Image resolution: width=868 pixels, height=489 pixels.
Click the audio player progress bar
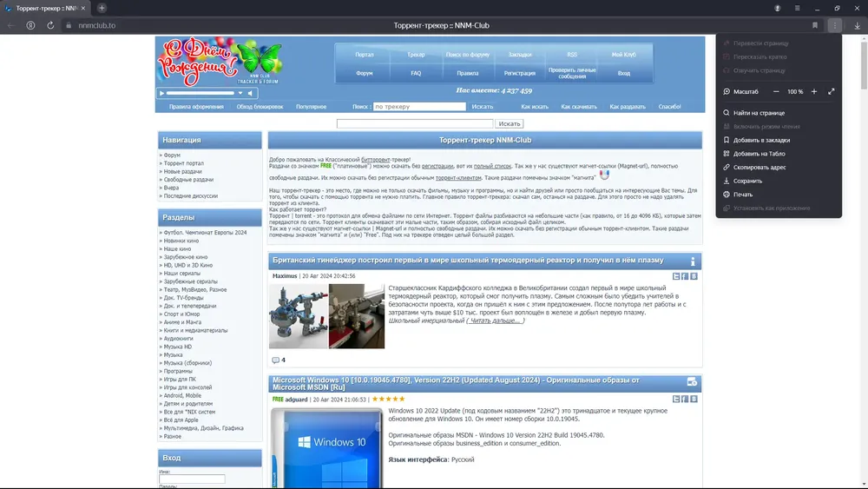coord(201,93)
